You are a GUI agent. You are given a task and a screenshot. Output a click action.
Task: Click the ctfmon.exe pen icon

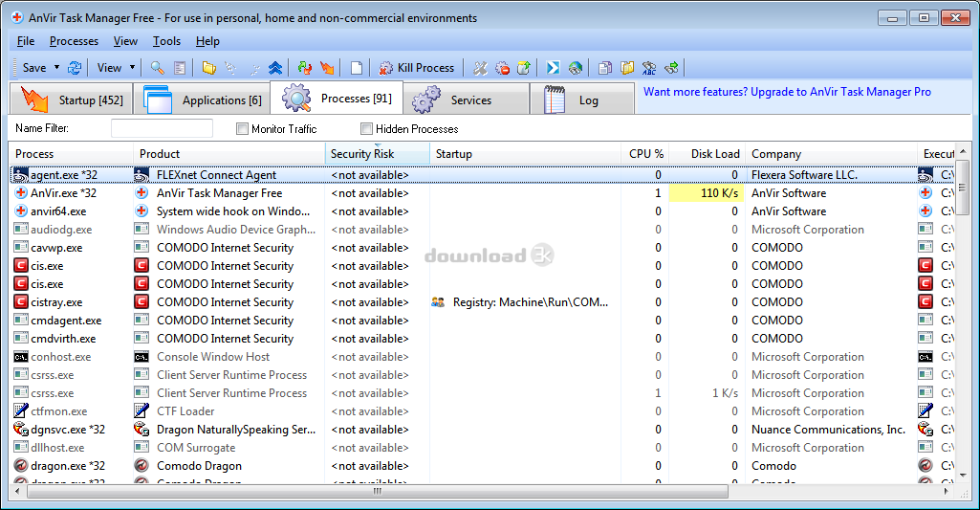coord(21,410)
